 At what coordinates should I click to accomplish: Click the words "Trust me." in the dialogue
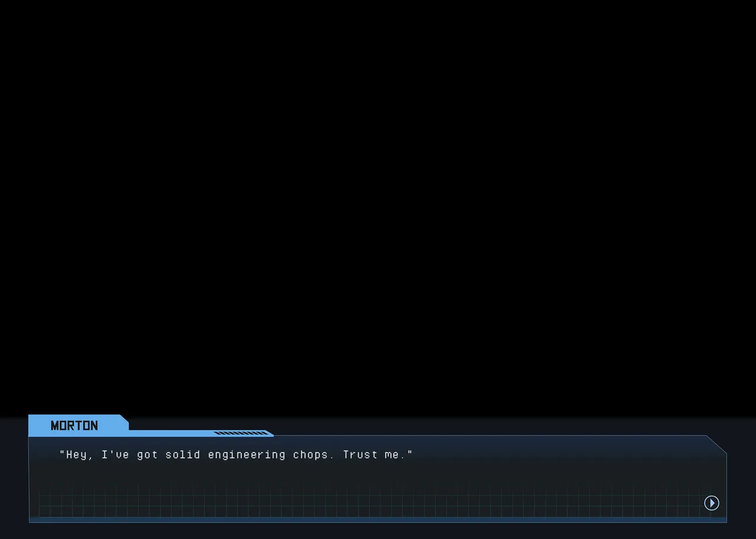(x=374, y=455)
